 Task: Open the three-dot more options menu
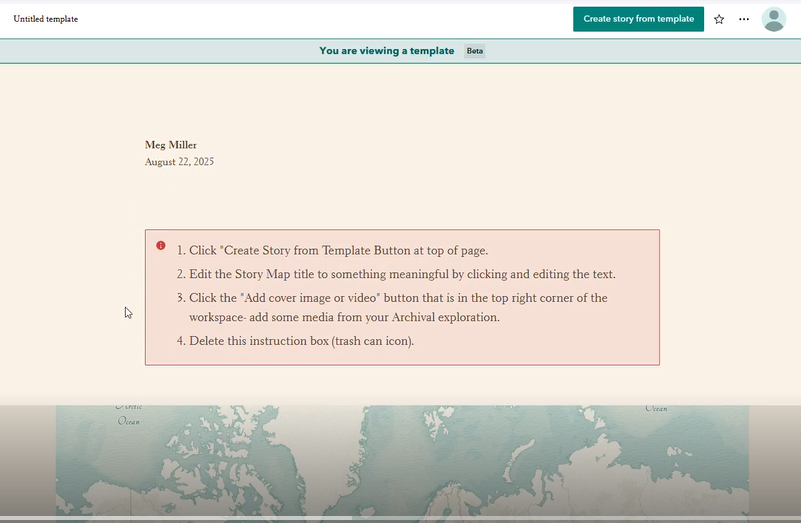pos(744,19)
